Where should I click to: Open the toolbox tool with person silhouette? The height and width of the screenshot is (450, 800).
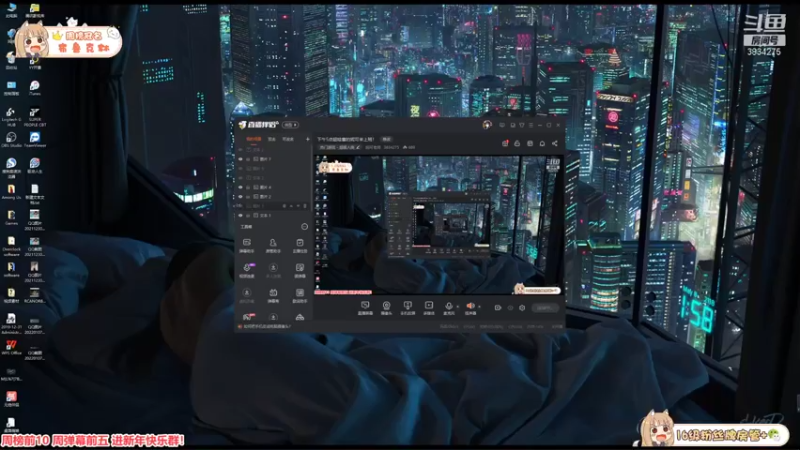pos(273,245)
